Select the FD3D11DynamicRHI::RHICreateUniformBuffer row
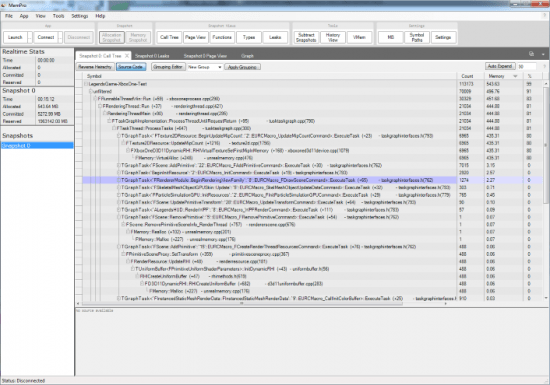Screen dimensions: 550x385 click(269, 284)
